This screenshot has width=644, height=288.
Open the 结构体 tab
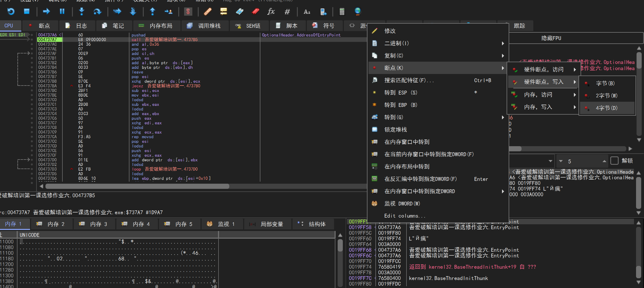[x=313, y=224]
